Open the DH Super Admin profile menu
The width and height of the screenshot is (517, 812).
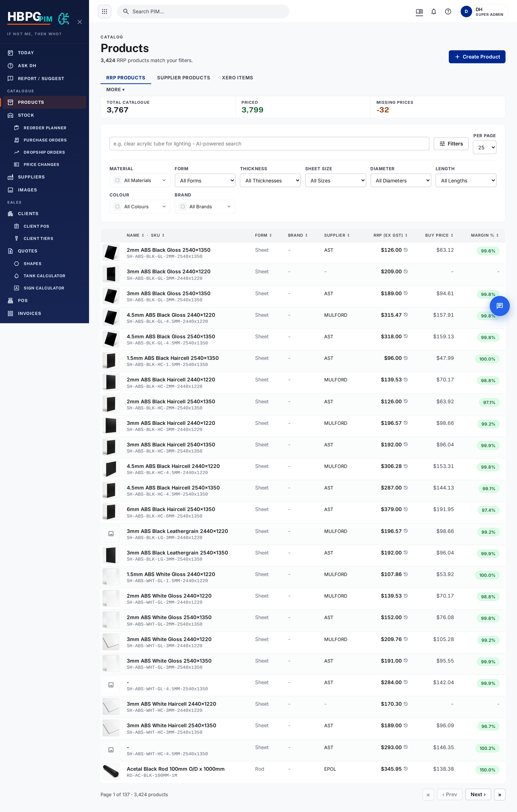[x=483, y=12]
